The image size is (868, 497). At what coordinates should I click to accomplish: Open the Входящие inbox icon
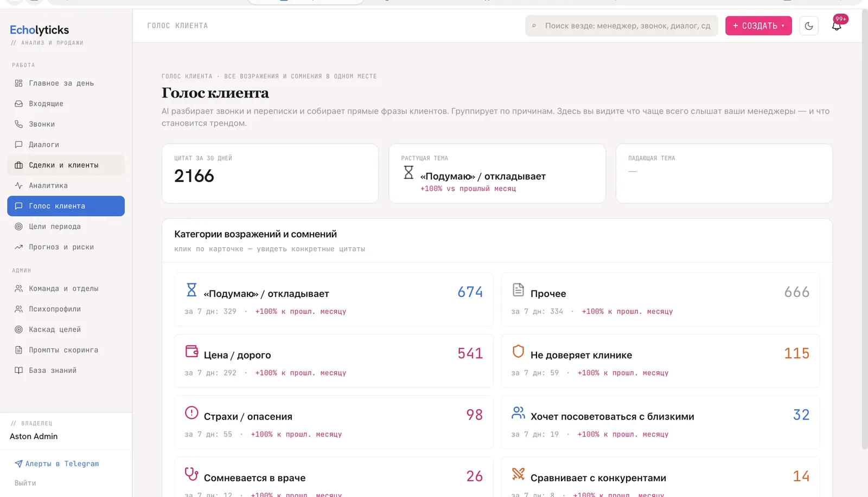(x=18, y=104)
